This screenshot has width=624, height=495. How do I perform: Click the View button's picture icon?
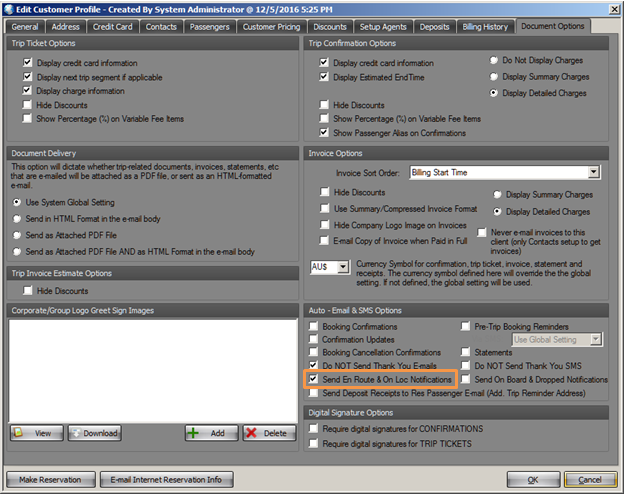(x=18, y=433)
